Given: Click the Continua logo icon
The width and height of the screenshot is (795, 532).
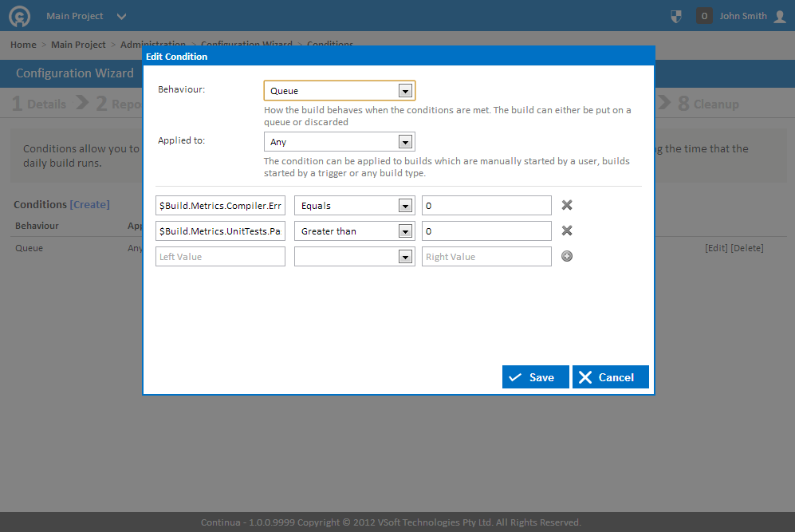Looking at the screenshot, I should (19, 16).
